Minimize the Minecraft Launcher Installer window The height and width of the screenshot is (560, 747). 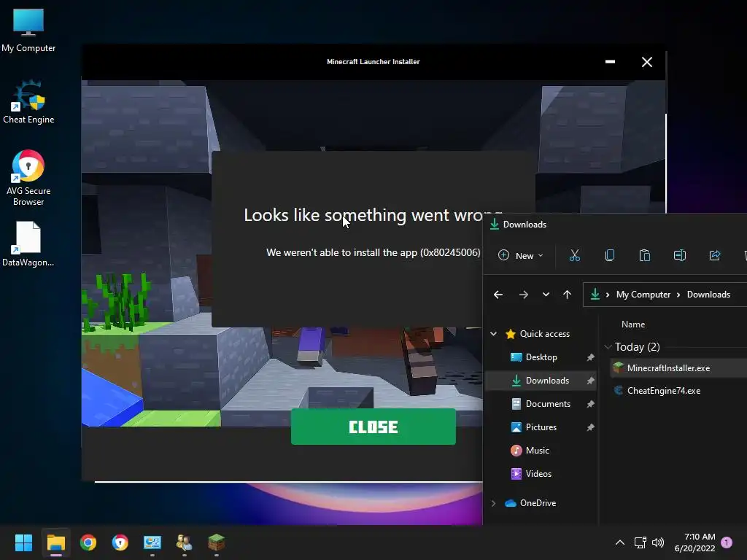pos(610,62)
